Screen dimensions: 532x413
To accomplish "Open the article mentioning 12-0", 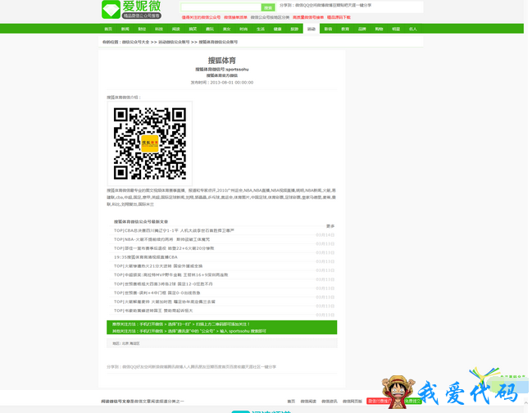I will tap(163, 284).
